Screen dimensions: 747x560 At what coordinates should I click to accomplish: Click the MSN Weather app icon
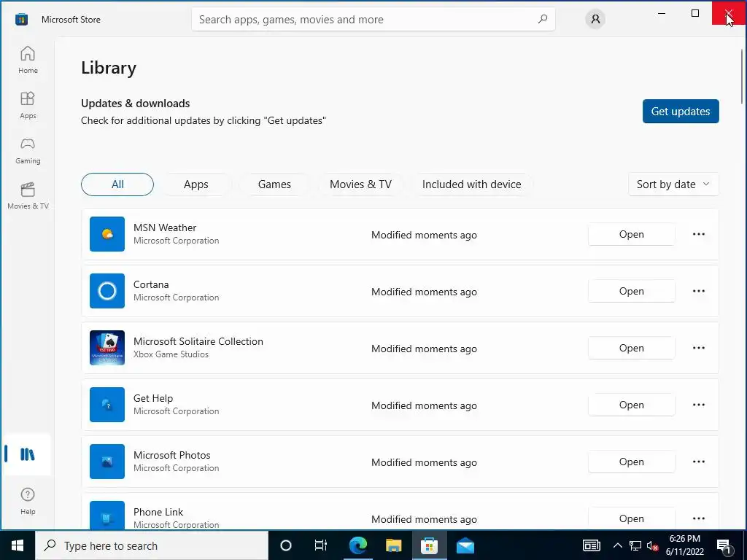(x=107, y=234)
